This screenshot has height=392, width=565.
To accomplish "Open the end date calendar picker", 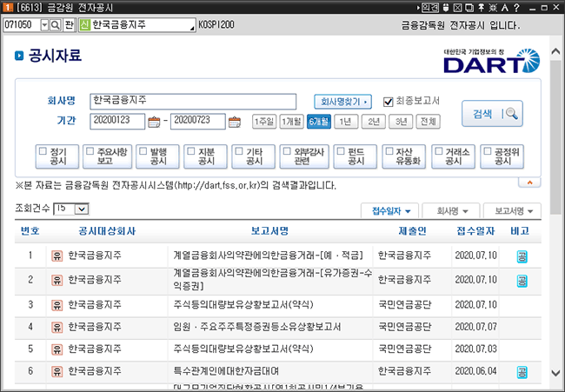I will coord(235,122).
